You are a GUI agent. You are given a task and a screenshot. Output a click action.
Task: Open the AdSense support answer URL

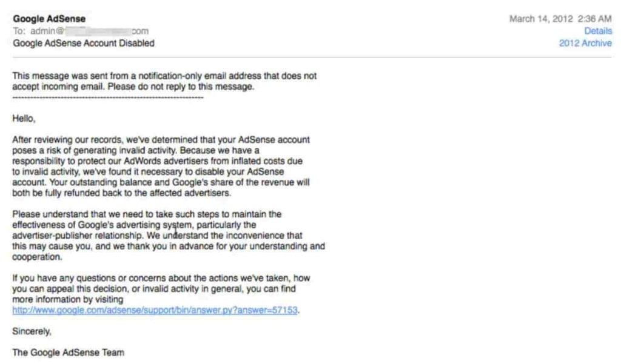coord(156,311)
